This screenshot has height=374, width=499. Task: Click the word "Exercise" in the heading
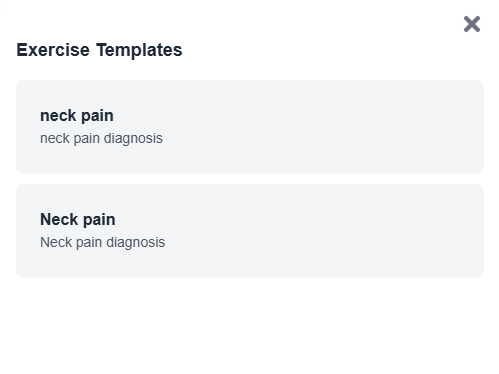tap(53, 50)
